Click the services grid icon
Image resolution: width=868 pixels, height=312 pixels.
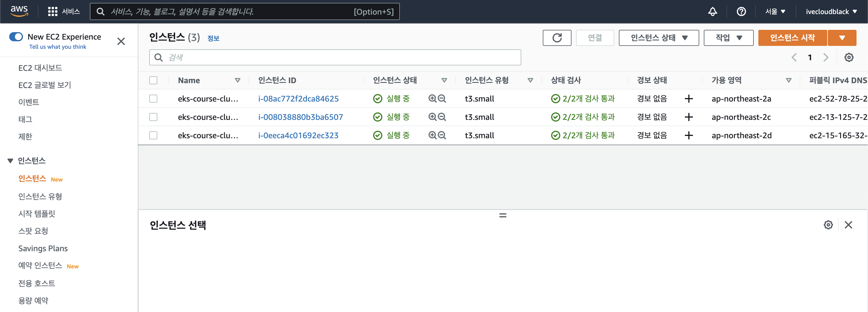pos(53,12)
